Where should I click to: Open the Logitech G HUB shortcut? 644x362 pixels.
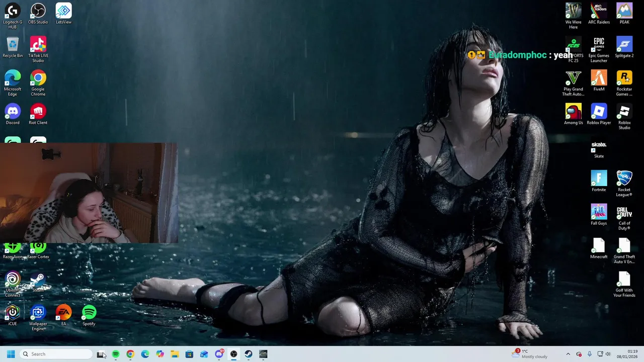click(13, 16)
